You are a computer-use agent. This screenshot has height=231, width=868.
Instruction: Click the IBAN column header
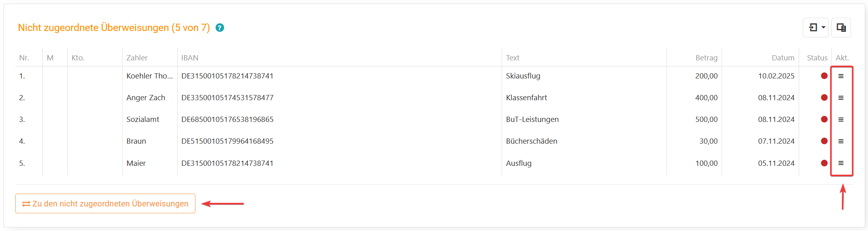click(x=190, y=58)
